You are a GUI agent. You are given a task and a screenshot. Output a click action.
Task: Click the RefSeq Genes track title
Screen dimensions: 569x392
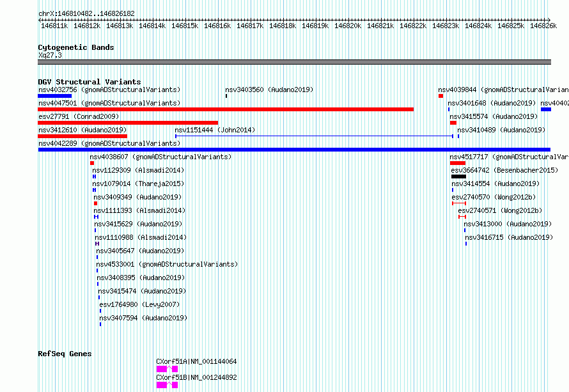pyautogui.click(x=65, y=354)
